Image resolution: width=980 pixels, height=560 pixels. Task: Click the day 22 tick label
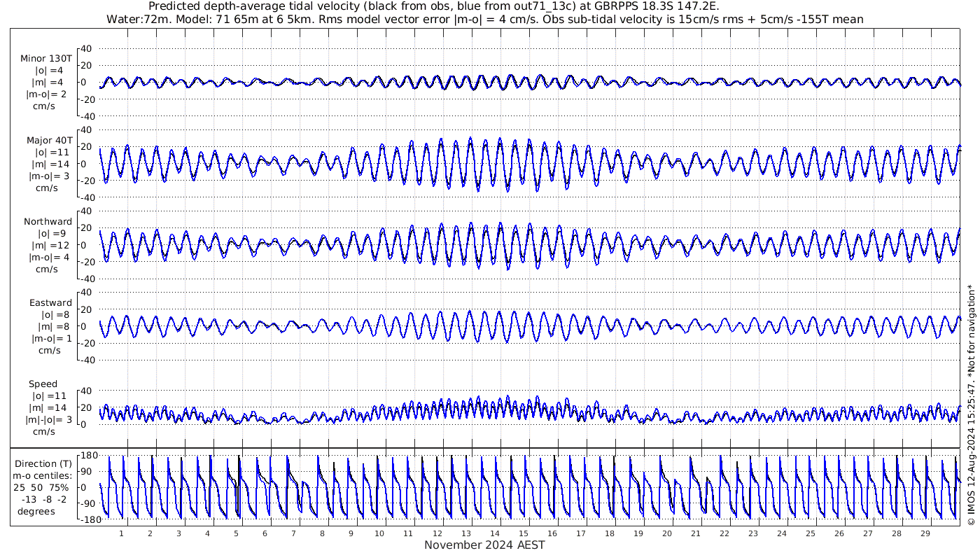(724, 533)
